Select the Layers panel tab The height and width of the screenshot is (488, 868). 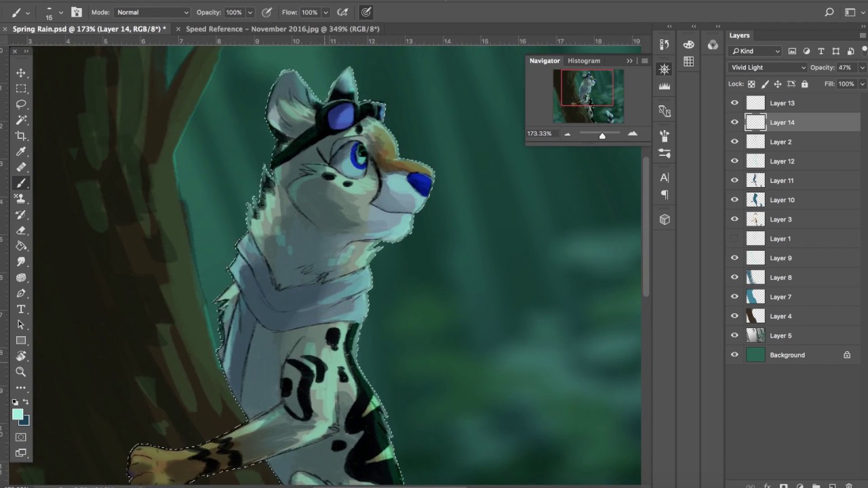point(740,35)
